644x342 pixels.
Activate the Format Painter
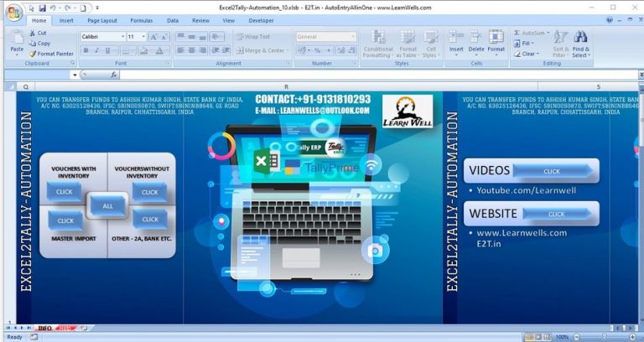tap(51, 54)
